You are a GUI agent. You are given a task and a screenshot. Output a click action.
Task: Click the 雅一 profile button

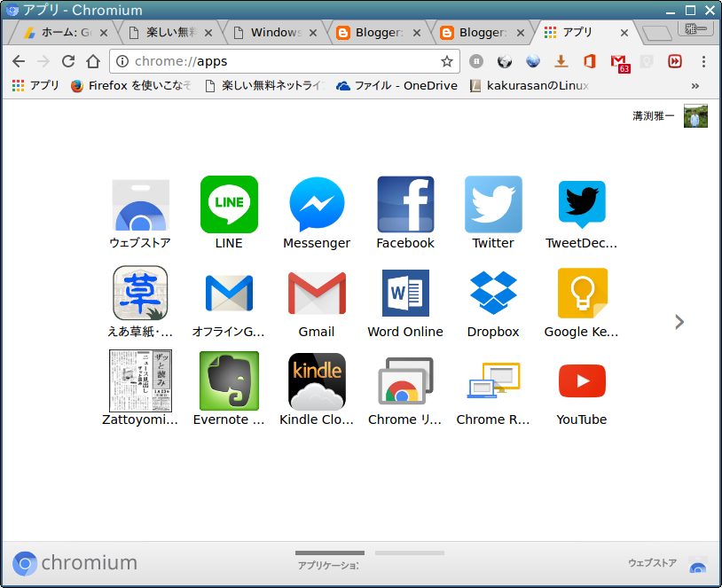695,28
